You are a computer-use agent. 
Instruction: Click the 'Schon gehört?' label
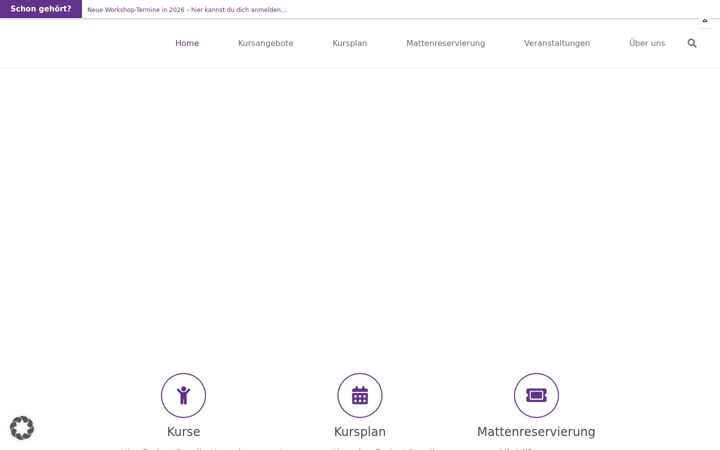(x=41, y=9)
